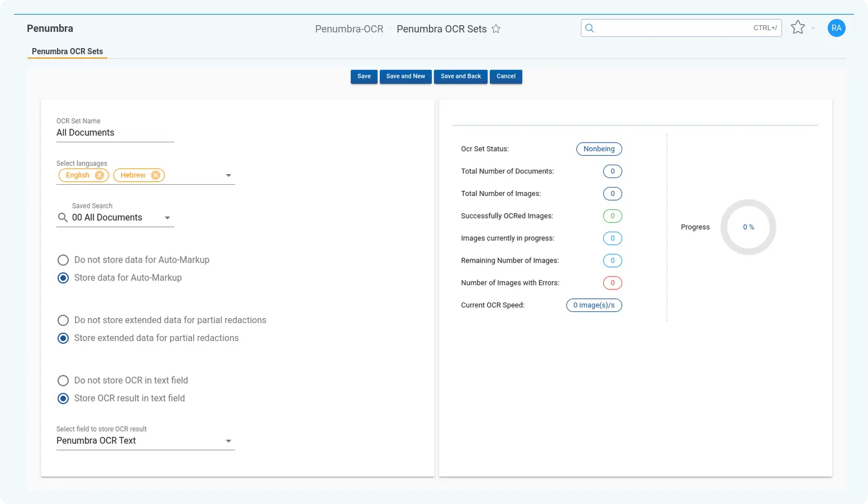Expand the favorites chevron next to star
Viewport: 868px width, 504px height.
813,28
